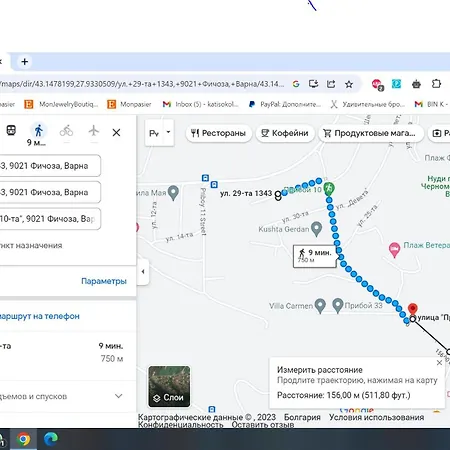Switch map layers via the Слои thumbnail
The image size is (450, 450).
(169, 386)
